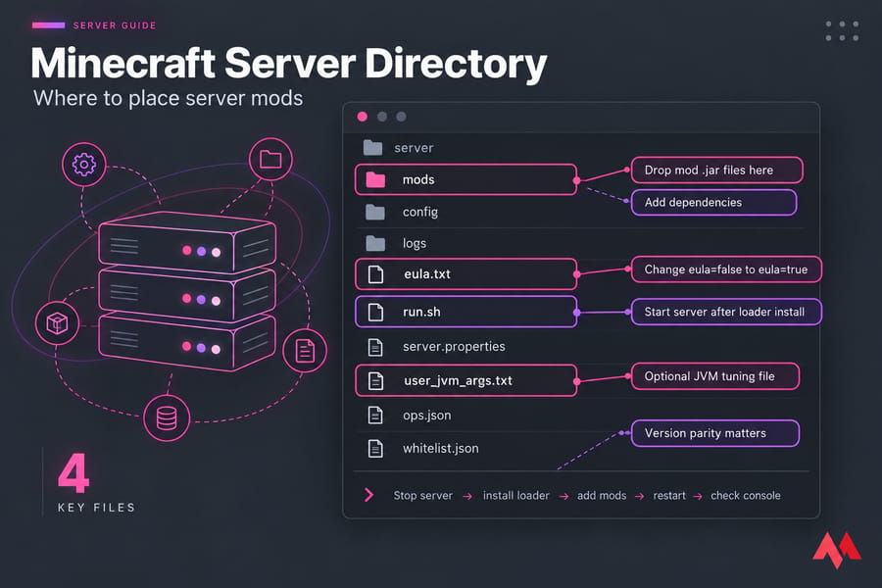Viewport: 882px width, 588px height.
Task: Click the 'SERVER GUIDE' label
Action: click(115, 25)
